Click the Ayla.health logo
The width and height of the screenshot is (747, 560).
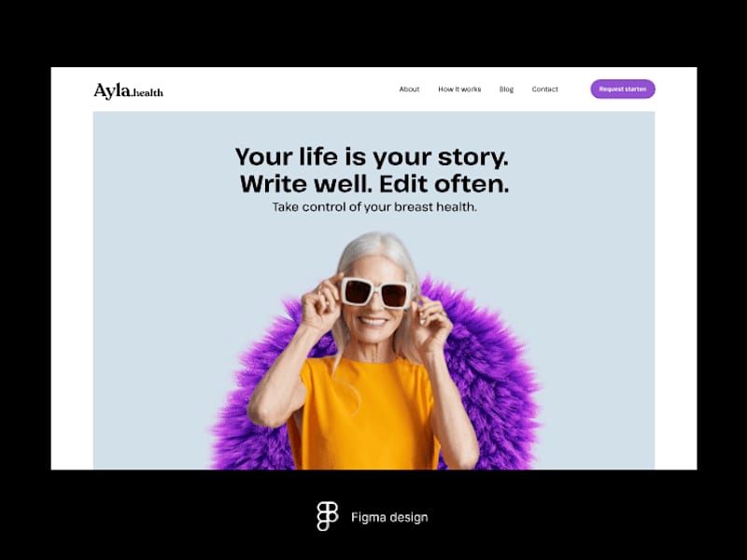[128, 91]
